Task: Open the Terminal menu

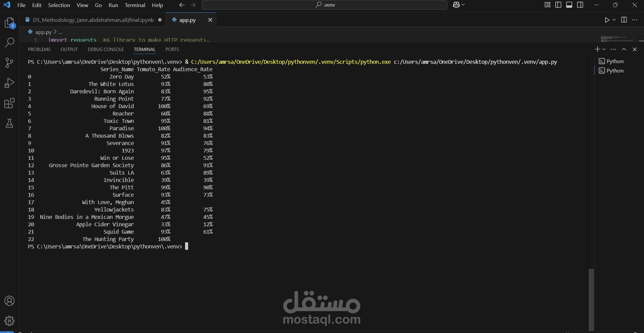Action: (135, 5)
